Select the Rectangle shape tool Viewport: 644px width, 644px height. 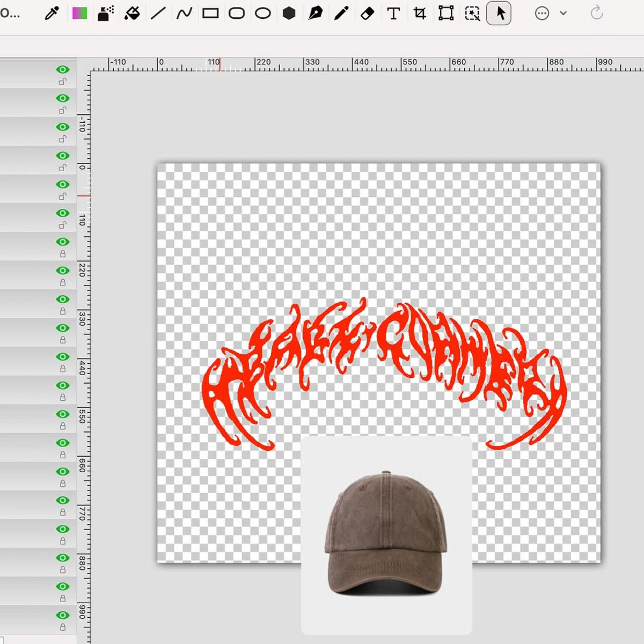click(210, 13)
